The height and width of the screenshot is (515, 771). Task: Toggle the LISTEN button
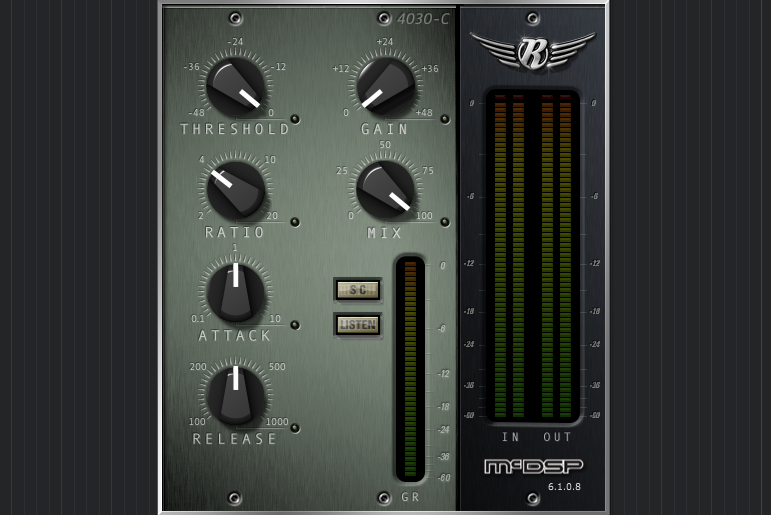click(357, 324)
